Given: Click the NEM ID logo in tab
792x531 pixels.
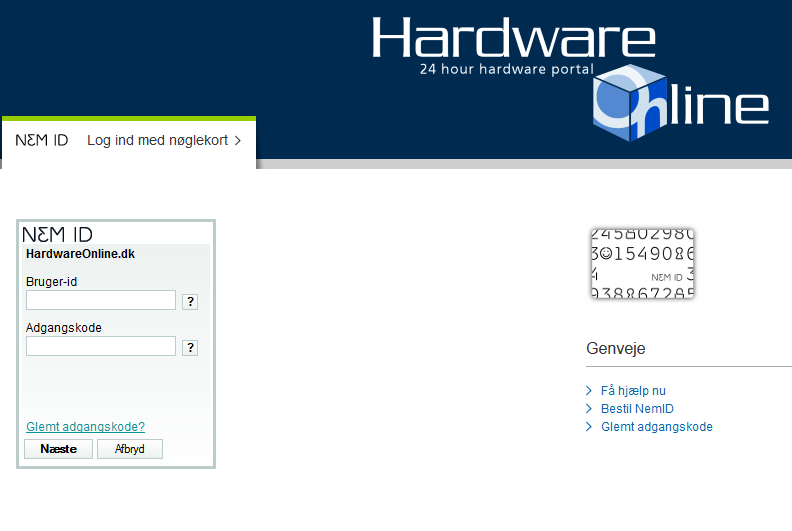Looking at the screenshot, I should tap(41, 140).
